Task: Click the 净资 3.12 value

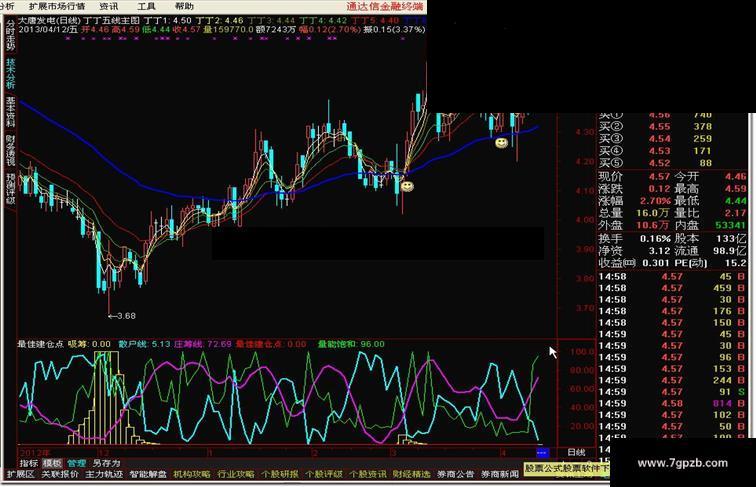Action: tap(659, 251)
